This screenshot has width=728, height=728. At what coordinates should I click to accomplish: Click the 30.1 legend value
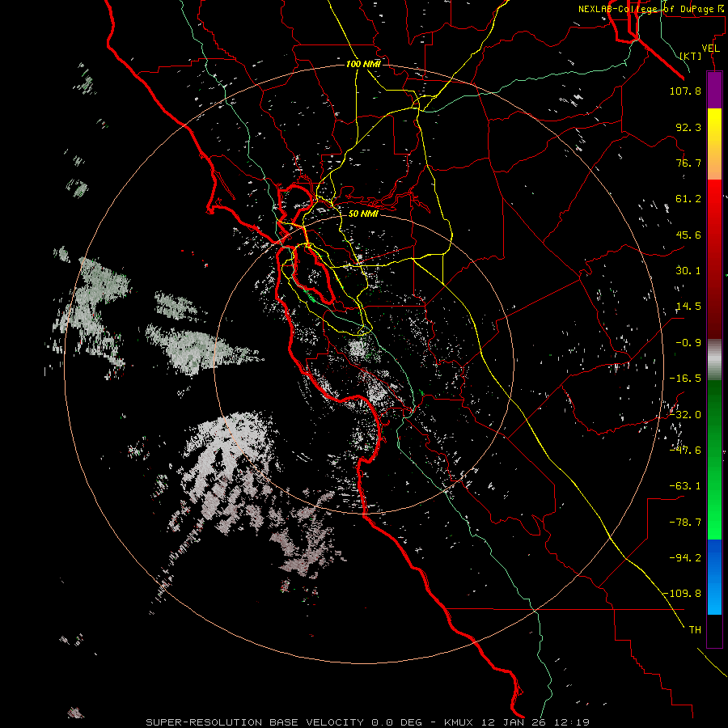[688, 271]
